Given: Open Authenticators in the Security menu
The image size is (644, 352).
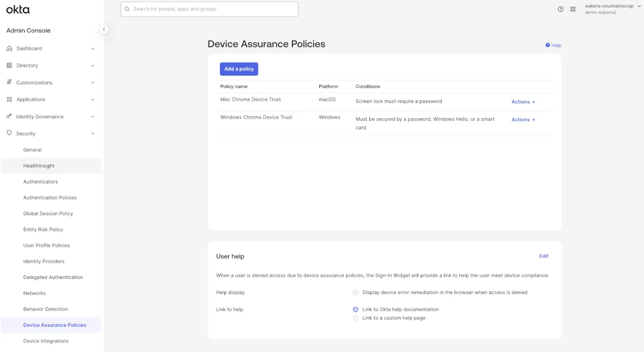Looking at the screenshot, I should pos(40,182).
